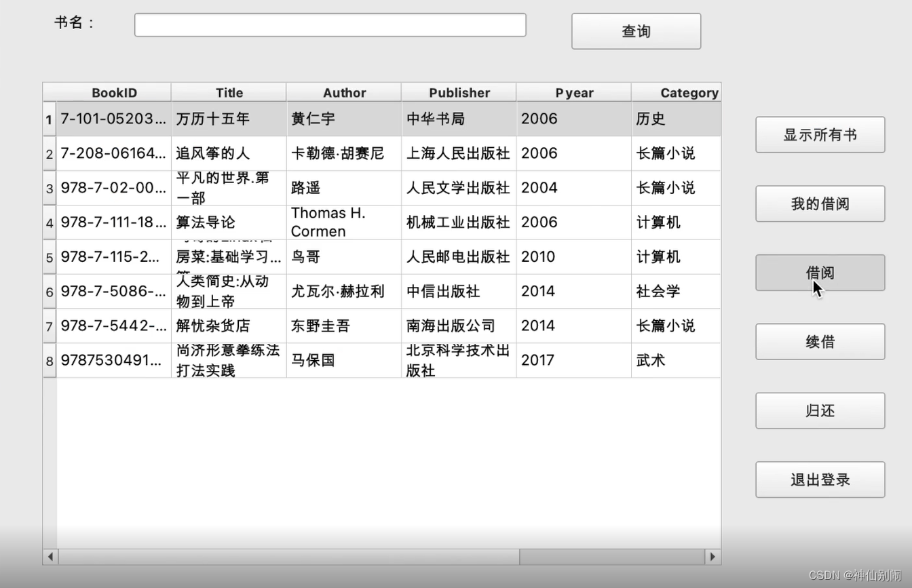912x588 pixels.
Task: Click publisher cell 人民邮电出版社
Action: click(x=459, y=257)
